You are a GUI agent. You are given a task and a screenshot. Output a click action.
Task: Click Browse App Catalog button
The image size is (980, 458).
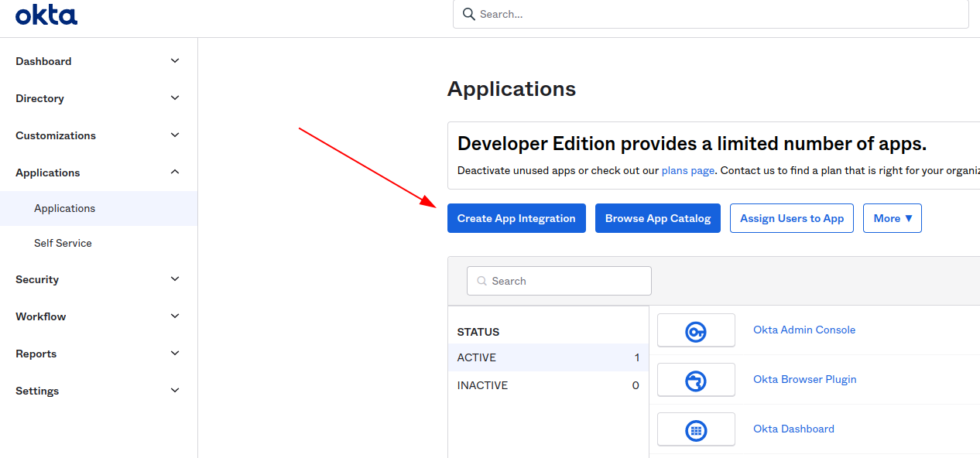tap(658, 218)
